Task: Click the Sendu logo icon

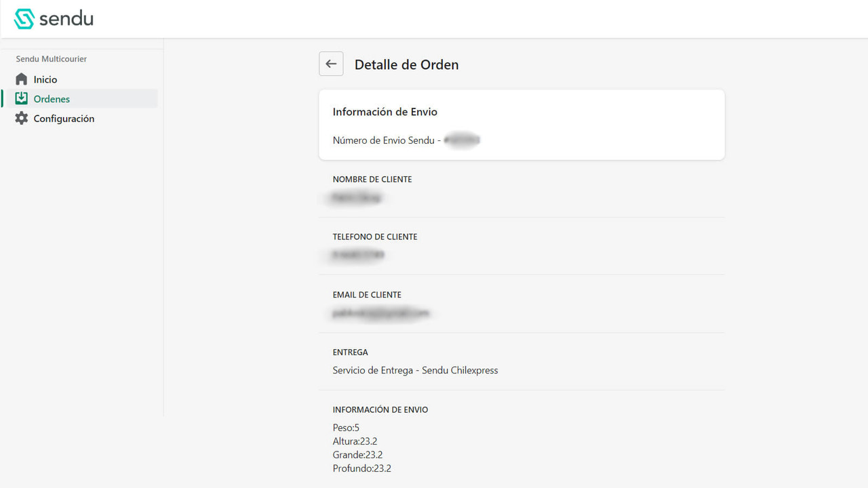Action: click(x=24, y=19)
